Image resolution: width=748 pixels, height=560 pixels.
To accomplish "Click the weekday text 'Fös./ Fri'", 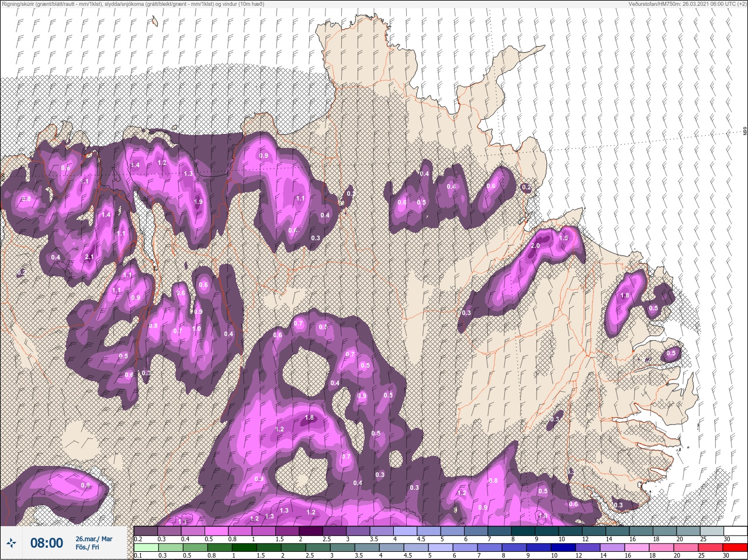I will (x=88, y=547).
